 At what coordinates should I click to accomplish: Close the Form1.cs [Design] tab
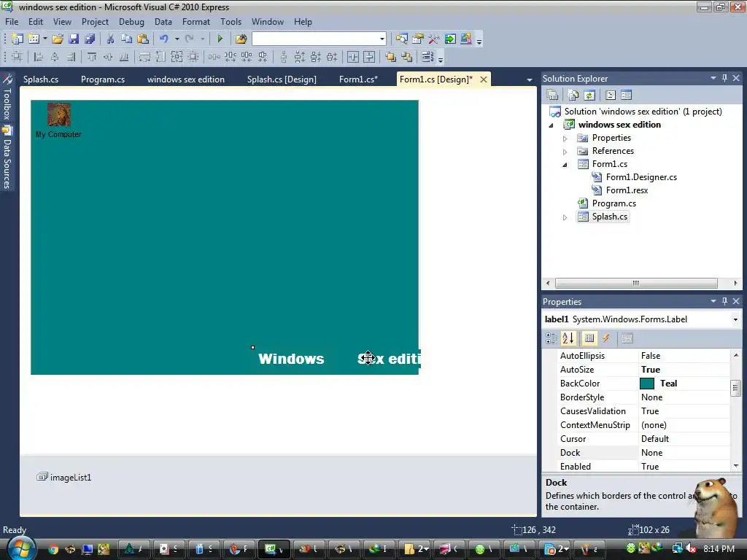[x=484, y=79]
